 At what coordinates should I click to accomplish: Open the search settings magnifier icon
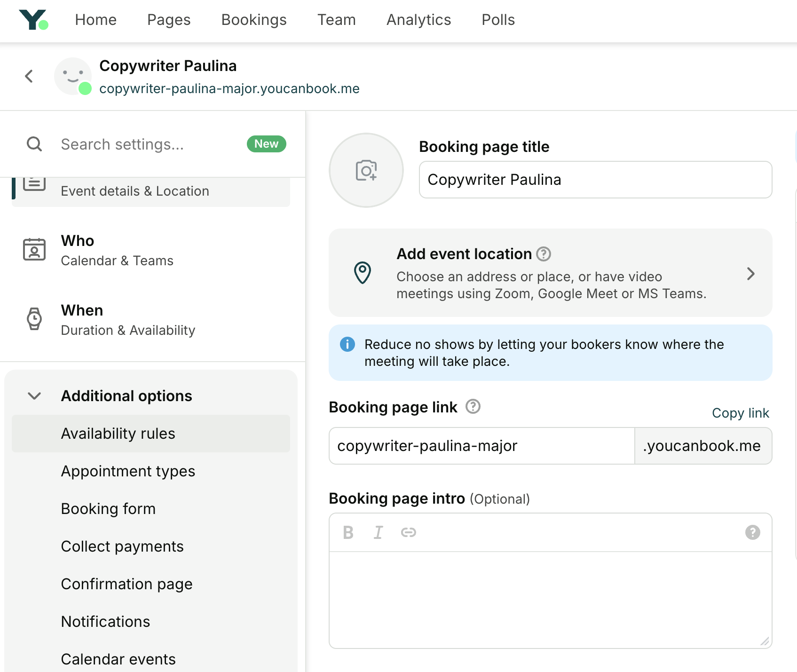33,144
